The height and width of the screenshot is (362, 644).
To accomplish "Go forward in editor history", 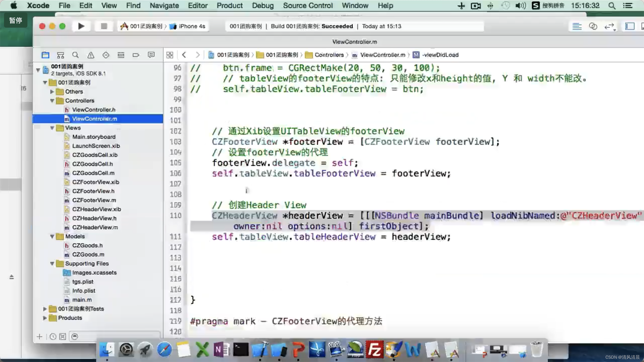I will [197, 55].
